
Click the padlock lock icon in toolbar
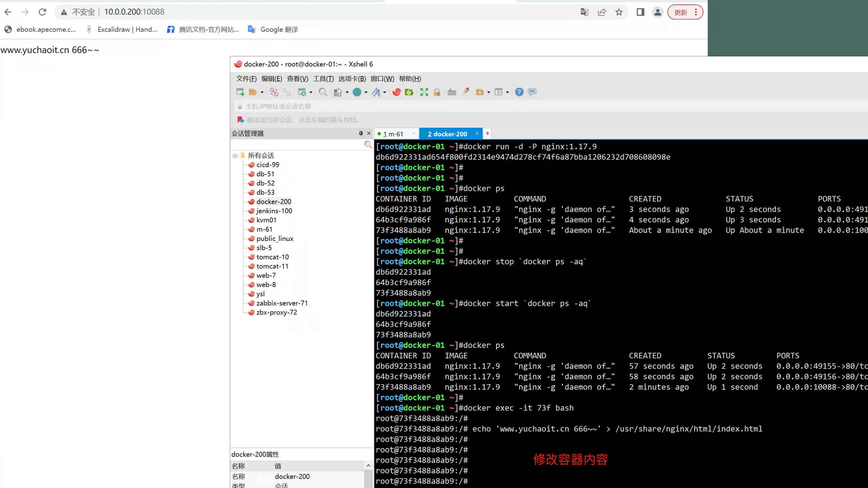pos(437,92)
